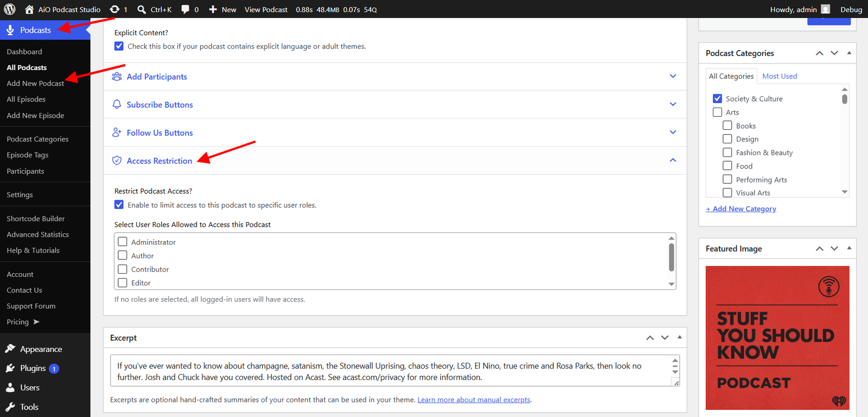
Task: Move Featured Image panel down
Action: click(834, 249)
